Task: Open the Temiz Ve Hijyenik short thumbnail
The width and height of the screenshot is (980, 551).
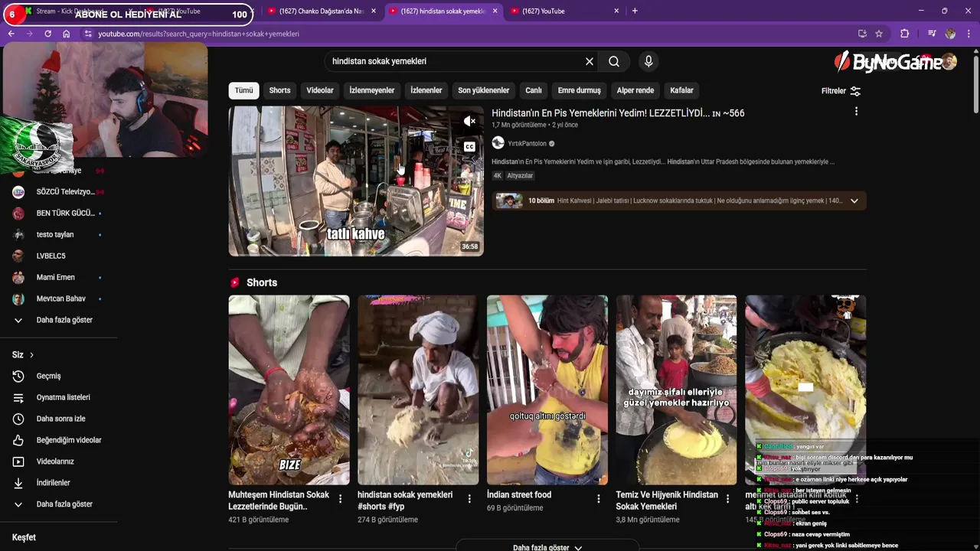Action: (676, 390)
